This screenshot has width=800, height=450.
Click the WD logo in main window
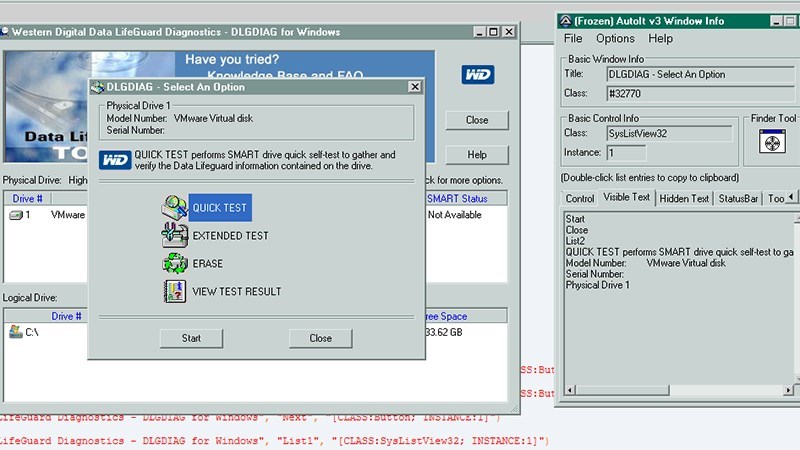pos(478,74)
